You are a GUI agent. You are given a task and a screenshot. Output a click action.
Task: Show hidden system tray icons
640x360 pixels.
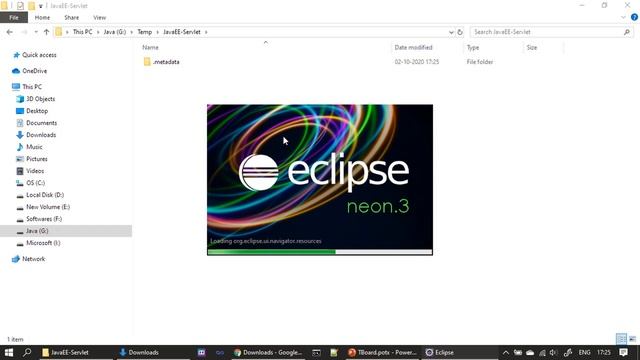(506, 352)
